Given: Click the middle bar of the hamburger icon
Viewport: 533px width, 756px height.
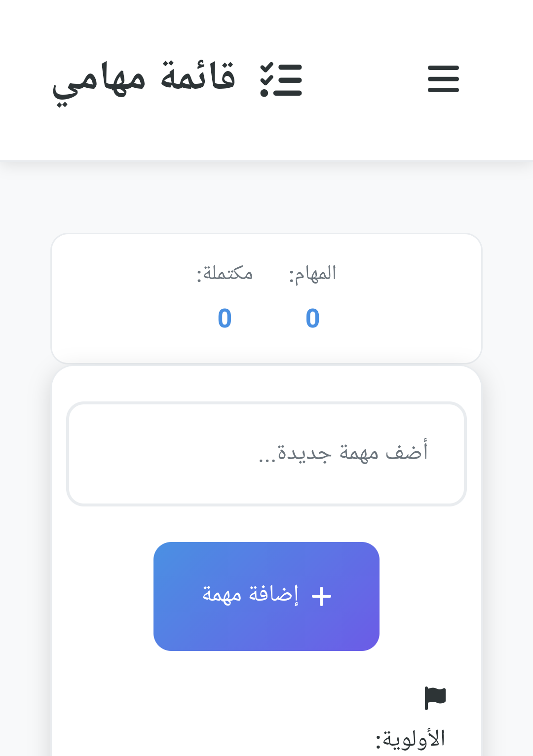Looking at the screenshot, I should coord(443,79).
